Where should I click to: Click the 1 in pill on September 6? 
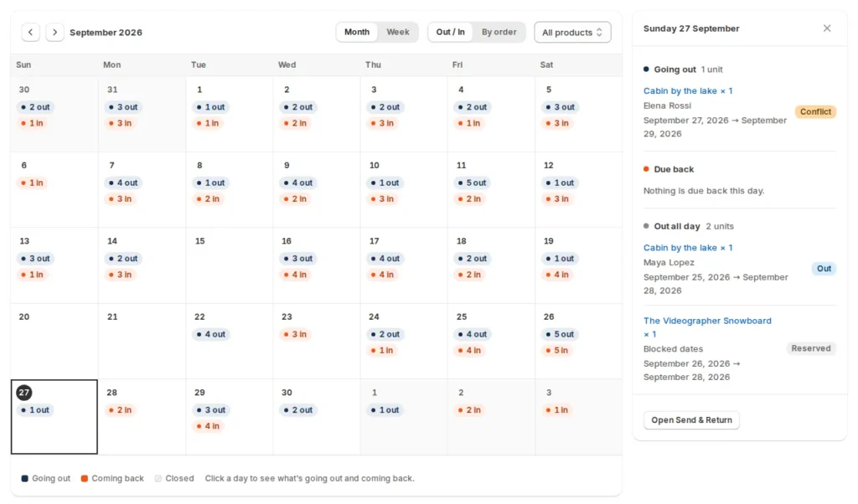point(33,183)
